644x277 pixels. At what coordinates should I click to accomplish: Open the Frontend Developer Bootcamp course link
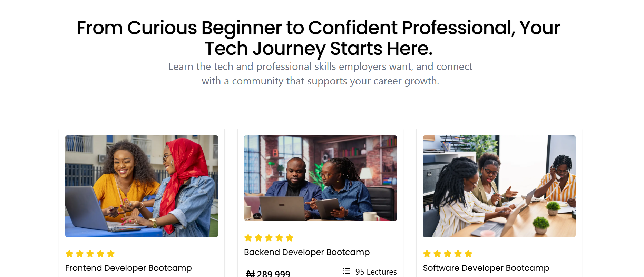128,268
